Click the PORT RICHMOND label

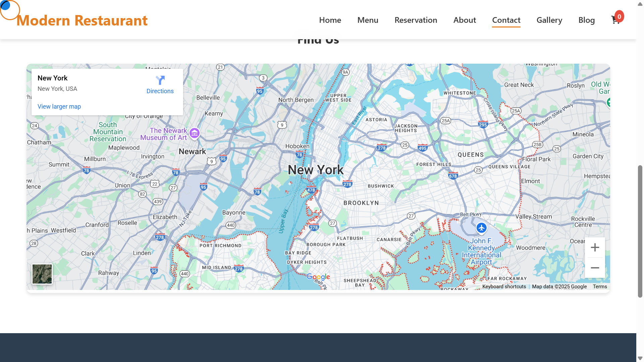pyautogui.click(x=220, y=246)
